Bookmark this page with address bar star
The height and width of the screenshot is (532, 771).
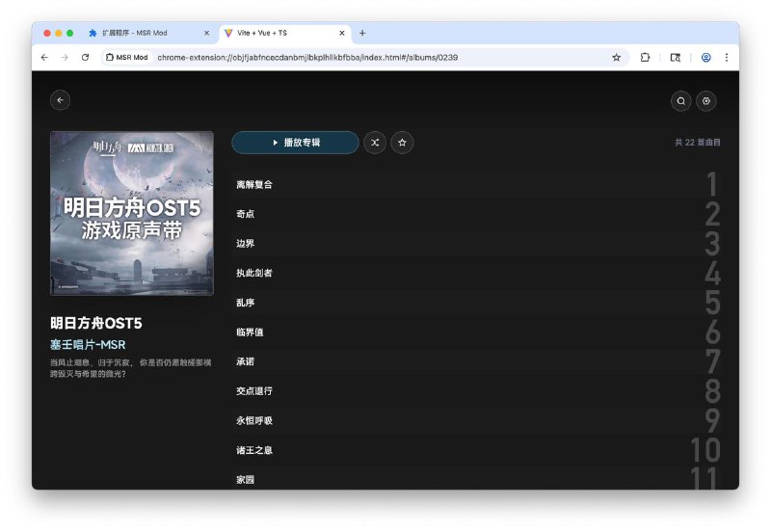click(616, 58)
